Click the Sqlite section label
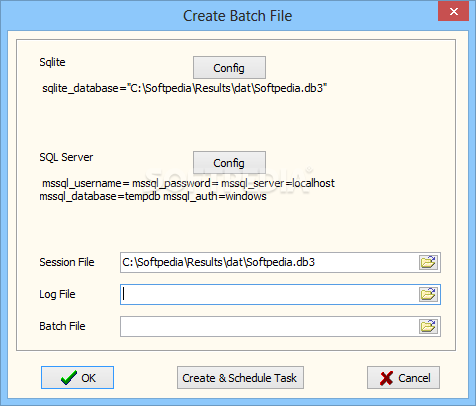476x406 pixels. [x=52, y=62]
